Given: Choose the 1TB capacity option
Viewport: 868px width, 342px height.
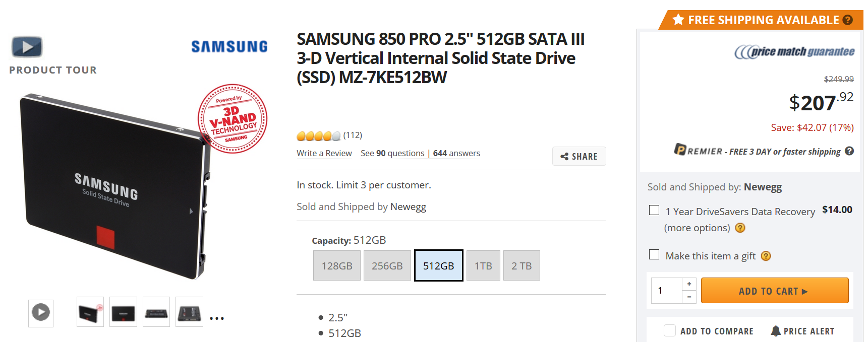Looking at the screenshot, I should point(483,266).
